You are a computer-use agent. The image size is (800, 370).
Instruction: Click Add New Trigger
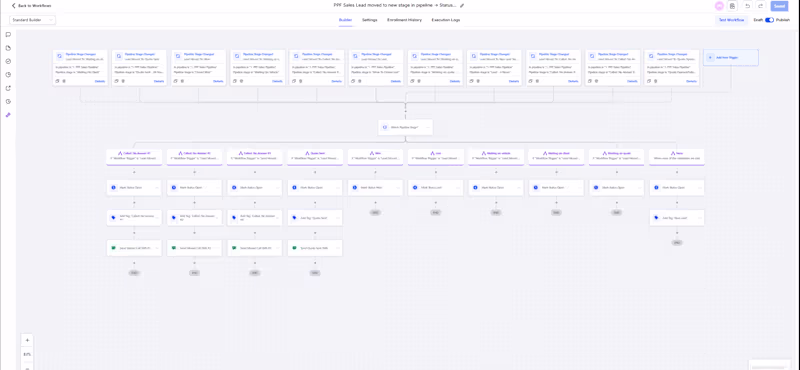point(731,58)
